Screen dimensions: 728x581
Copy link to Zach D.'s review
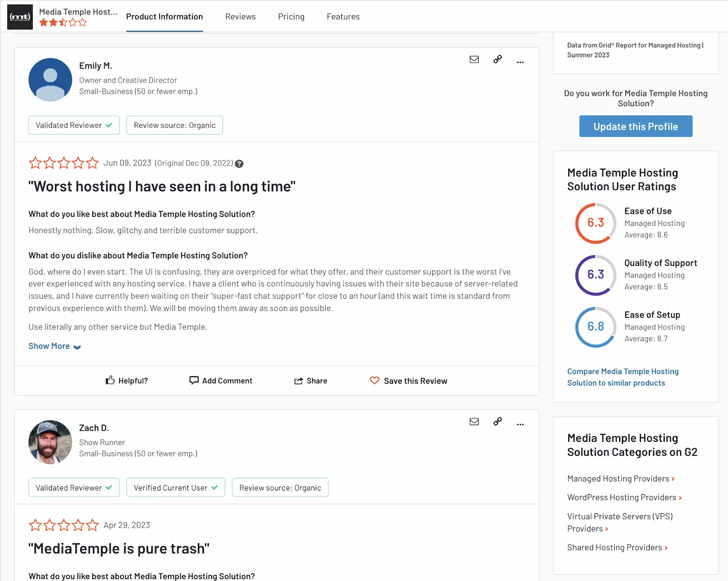498,421
